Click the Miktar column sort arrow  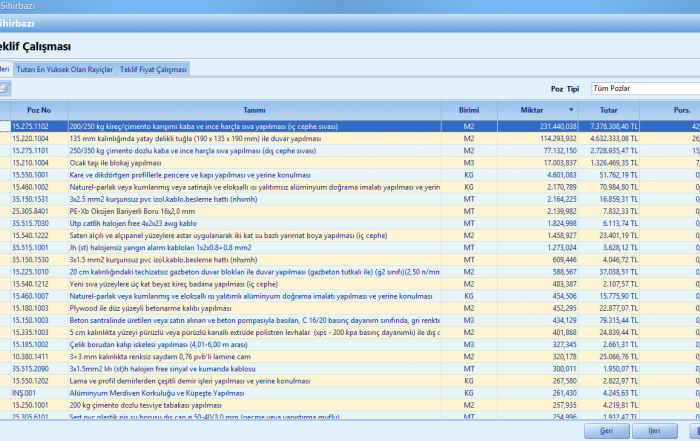pyautogui.click(x=570, y=109)
